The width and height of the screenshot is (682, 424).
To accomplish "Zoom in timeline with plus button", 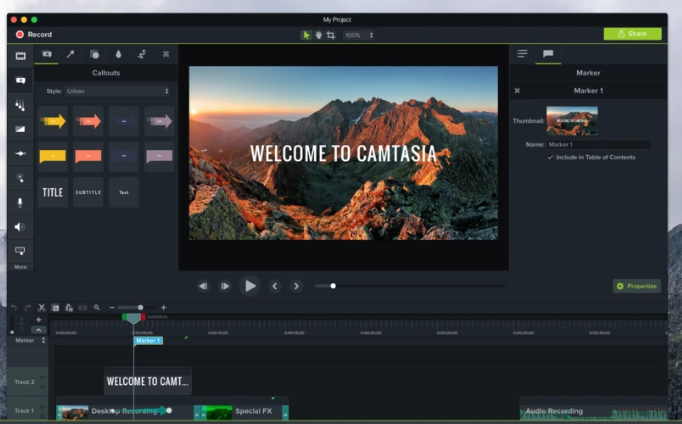I will coord(164,307).
